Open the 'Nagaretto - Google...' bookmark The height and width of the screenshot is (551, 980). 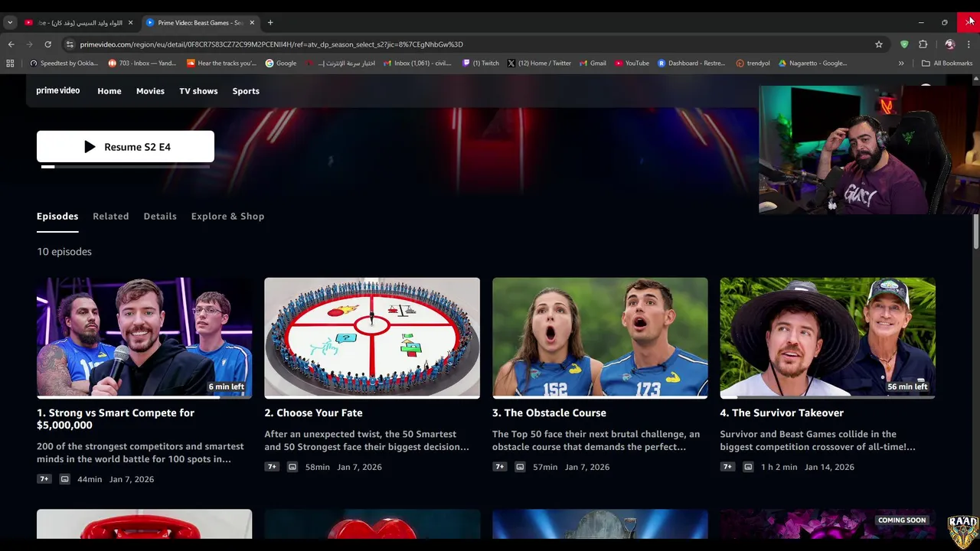(812, 64)
